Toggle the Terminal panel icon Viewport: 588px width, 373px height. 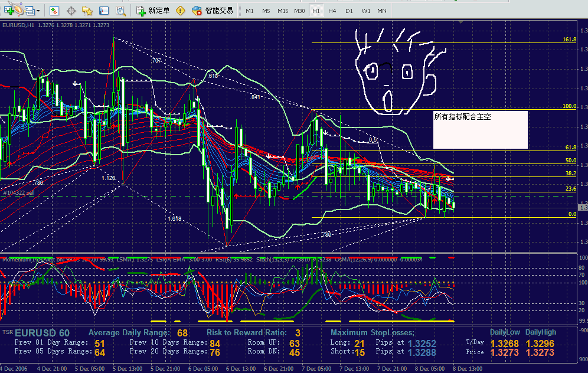click(104, 11)
